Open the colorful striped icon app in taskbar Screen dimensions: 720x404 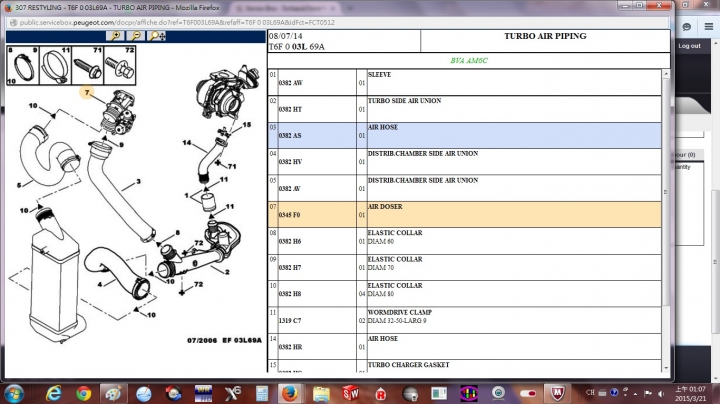coord(469,393)
